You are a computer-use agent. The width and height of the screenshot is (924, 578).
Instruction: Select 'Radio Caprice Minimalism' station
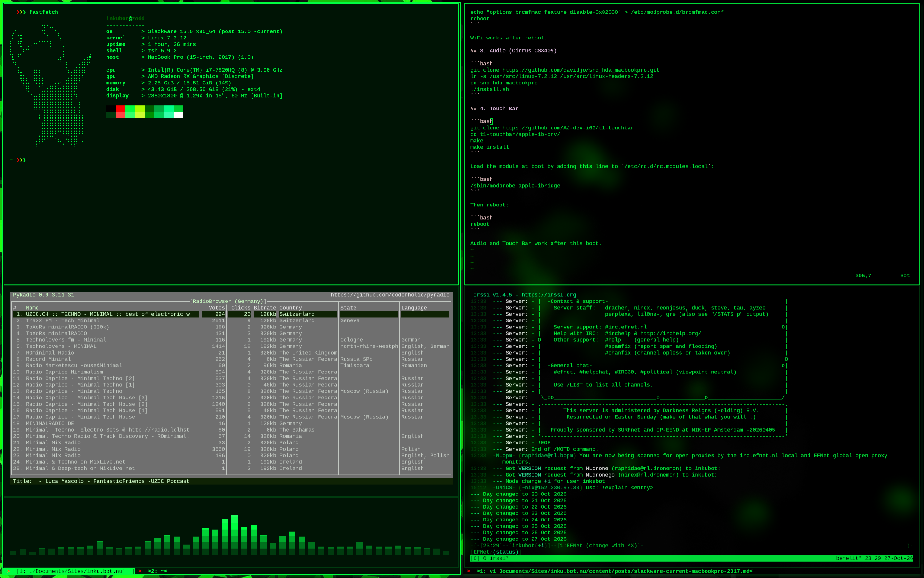(231, 372)
